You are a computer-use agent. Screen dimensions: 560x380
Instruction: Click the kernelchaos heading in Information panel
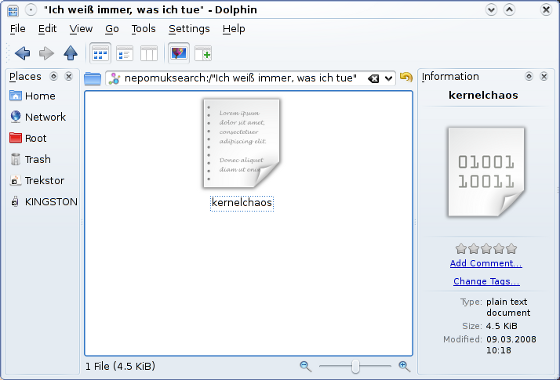[x=483, y=95]
